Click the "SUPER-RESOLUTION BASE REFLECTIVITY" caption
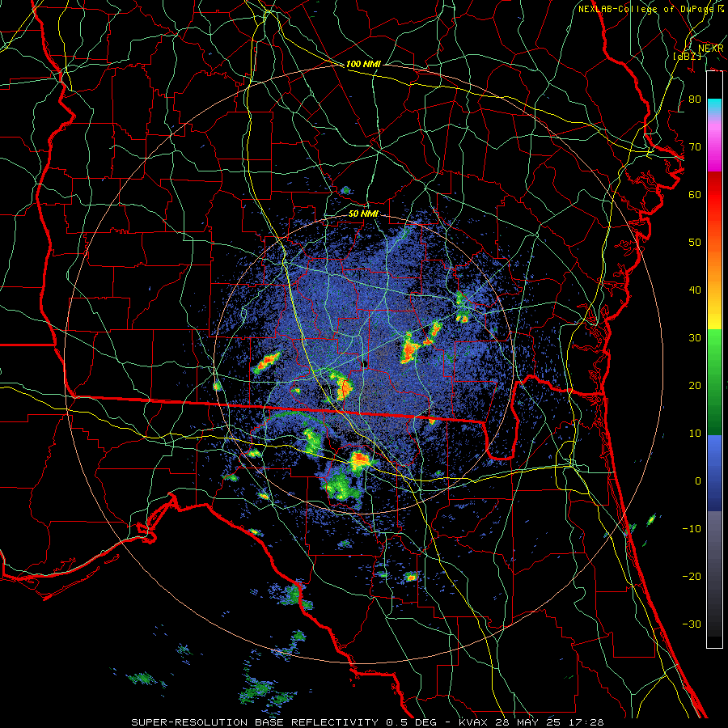728x728 pixels. (x=255, y=722)
